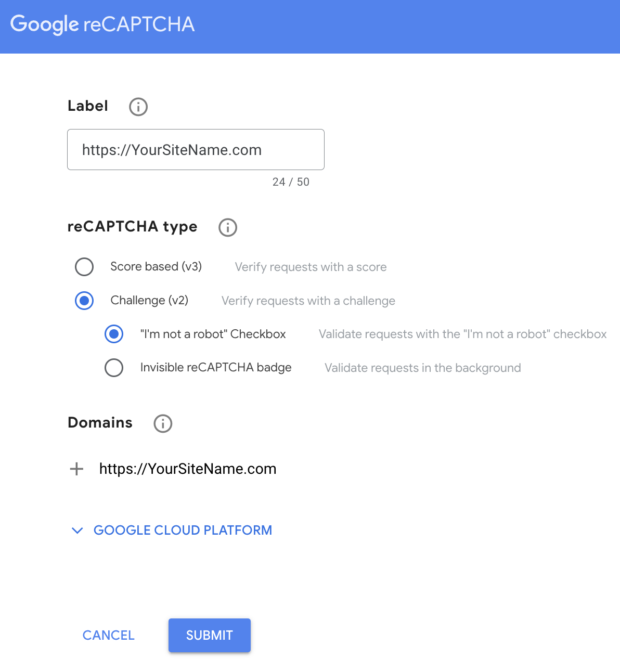Click the Google reCAPTCHA header logo
Image resolution: width=620 pixels, height=672 pixels.
click(x=102, y=24)
